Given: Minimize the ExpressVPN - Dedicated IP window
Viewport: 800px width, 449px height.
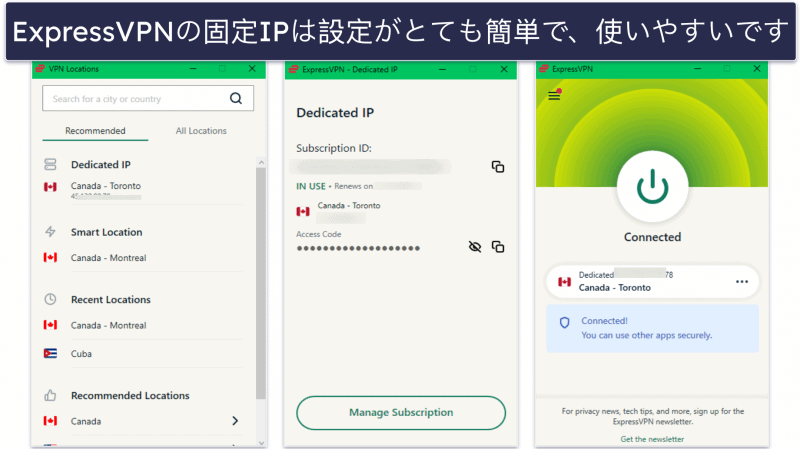Looking at the screenshot, I should [442, 69].
